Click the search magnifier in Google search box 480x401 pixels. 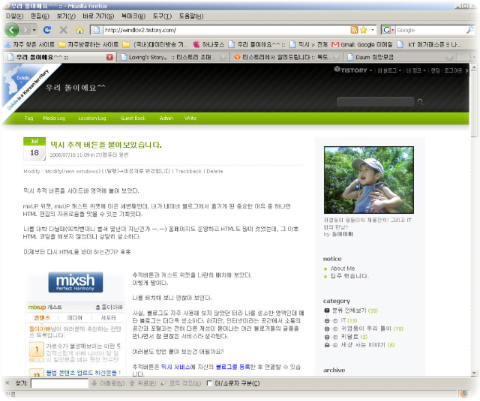click(x=470, y=30)
